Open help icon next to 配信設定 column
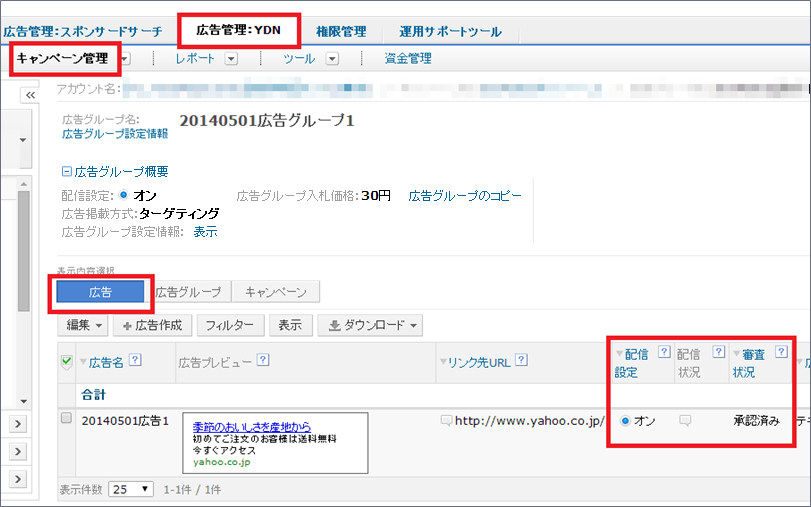811x507 pixels. coord(664,352)
